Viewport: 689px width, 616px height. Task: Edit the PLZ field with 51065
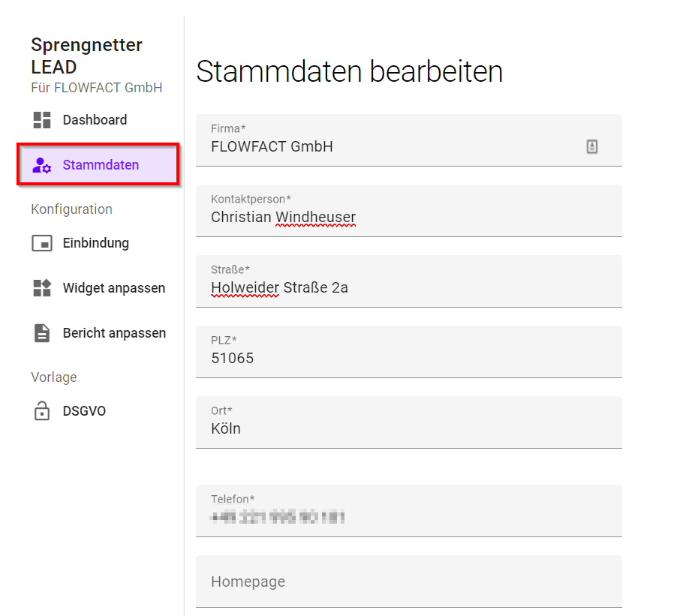click(408, 352)
